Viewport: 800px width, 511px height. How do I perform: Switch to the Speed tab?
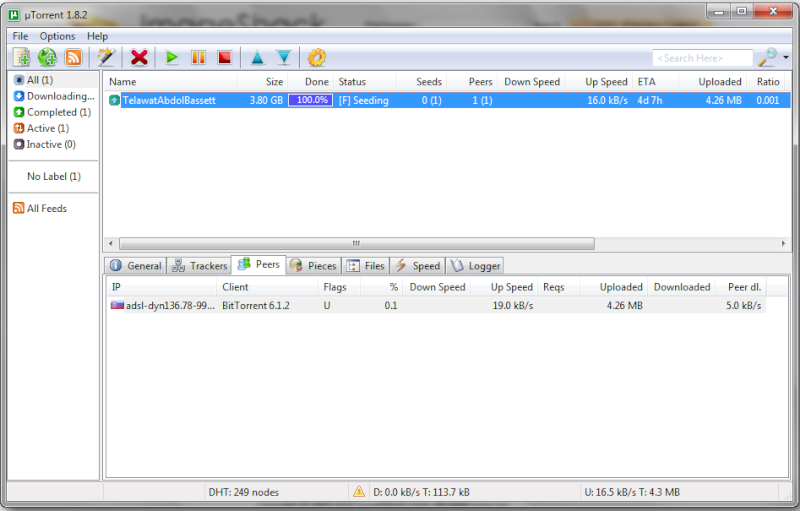tap(418, 266)
